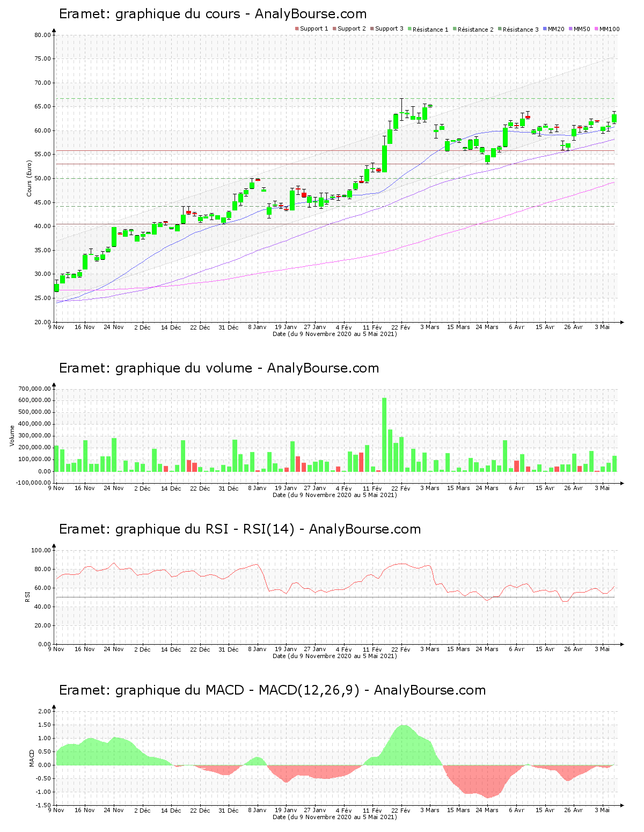Select the Résistance 3 legend label
The height and width of the screenshot is (832, 644).
pyautogui.click(x=521, y=30)
